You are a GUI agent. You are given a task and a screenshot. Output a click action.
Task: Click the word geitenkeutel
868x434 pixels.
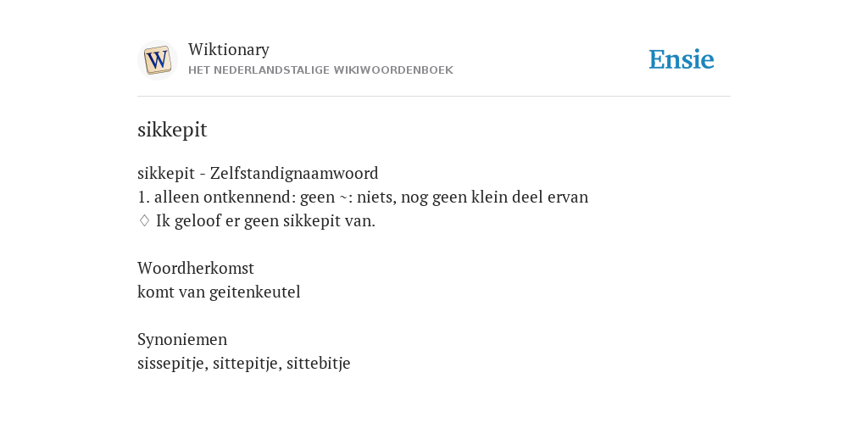click(255, 292)
